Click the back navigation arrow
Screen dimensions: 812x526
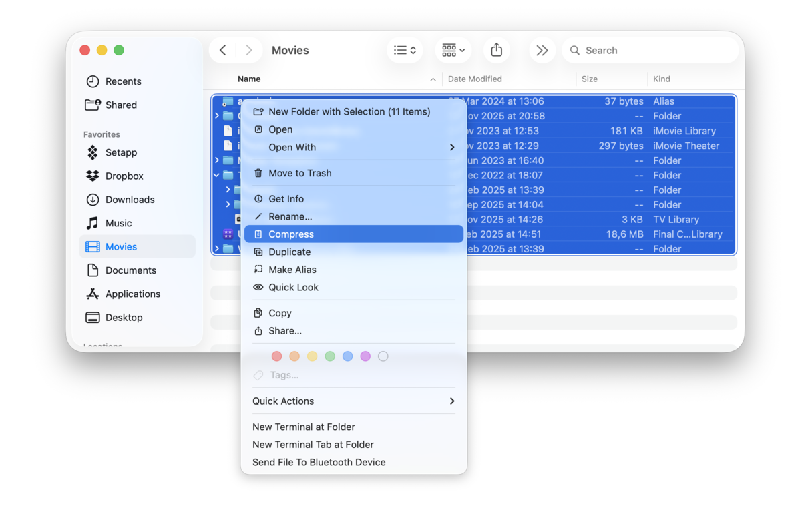pos(223,49)
